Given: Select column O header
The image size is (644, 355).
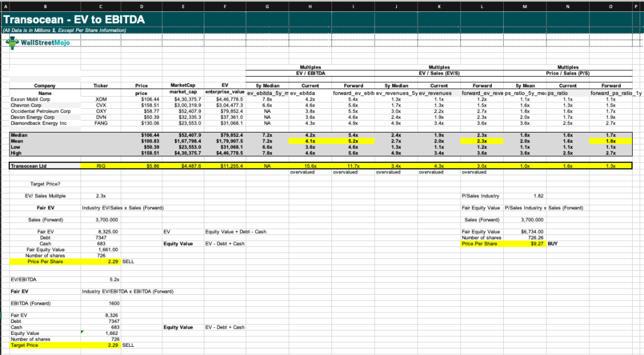Looking at the screenshot, I should [x=611, y=6].
